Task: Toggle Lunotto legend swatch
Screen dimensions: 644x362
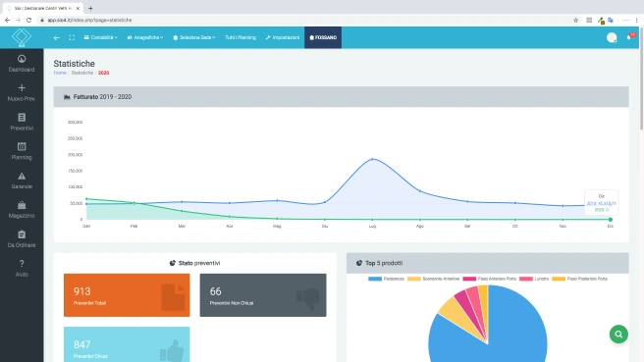Action: click(x=526, y=279)
